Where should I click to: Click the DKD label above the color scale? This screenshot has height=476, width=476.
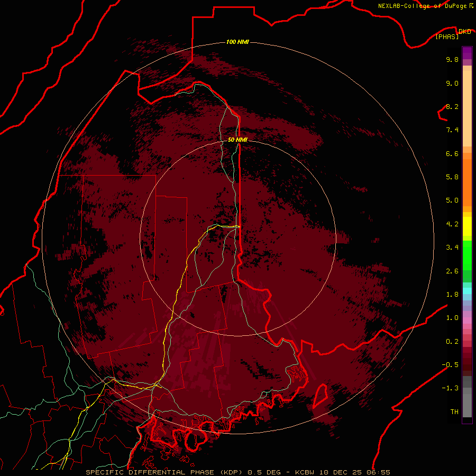[x=464, y=31]
